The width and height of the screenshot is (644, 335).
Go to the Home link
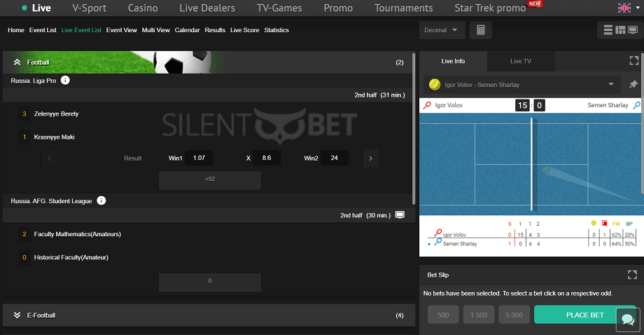pos(16,30)
